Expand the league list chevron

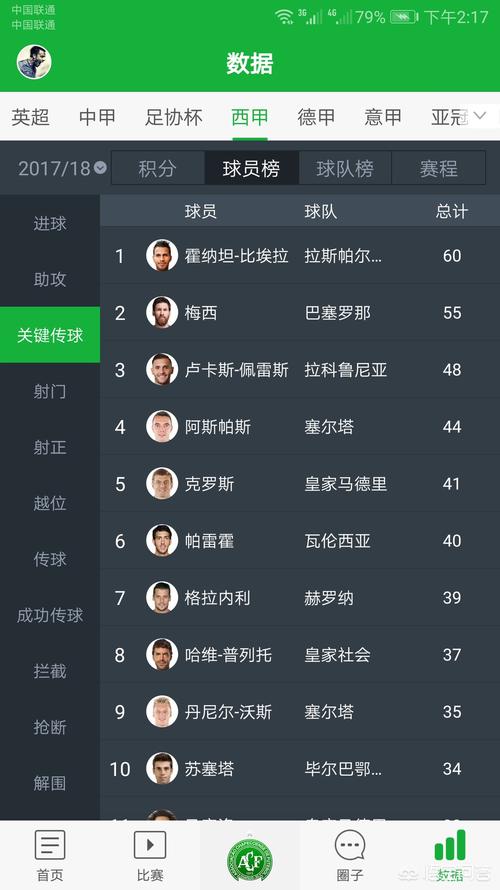480,116
